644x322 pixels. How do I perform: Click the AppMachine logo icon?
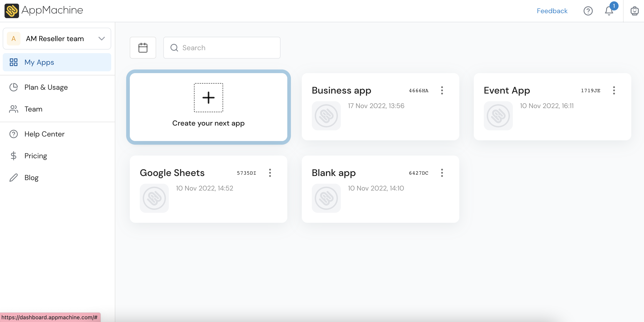click(x=12, y=10)
